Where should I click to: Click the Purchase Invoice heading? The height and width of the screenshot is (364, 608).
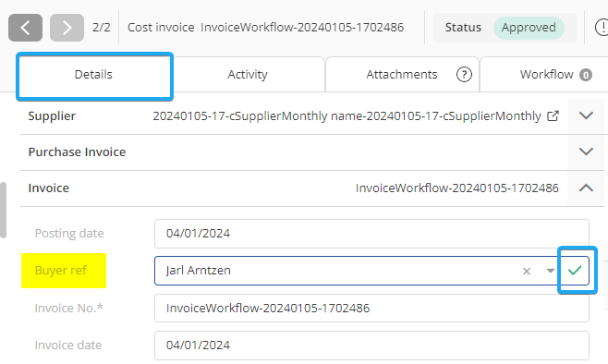77,152
